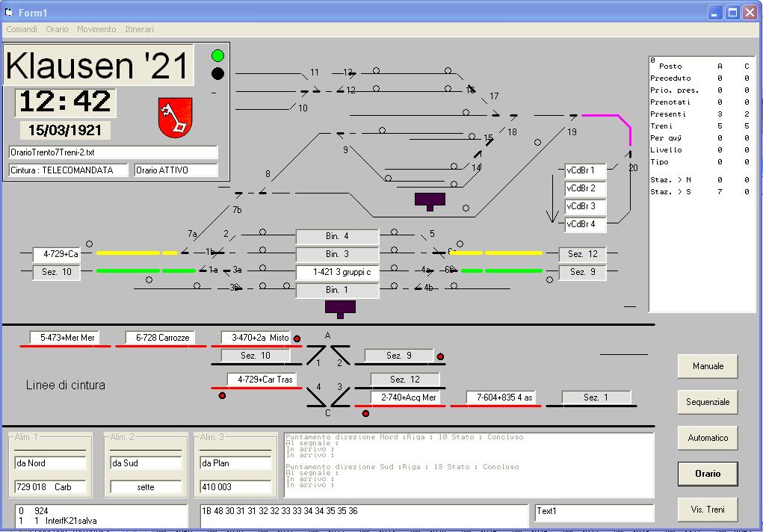Image resolution: width=763 pixels, height=532 pixels.
Task: Click the purple station building near Bin. 1
Action: pyautogui.click(x=340, y=307)
